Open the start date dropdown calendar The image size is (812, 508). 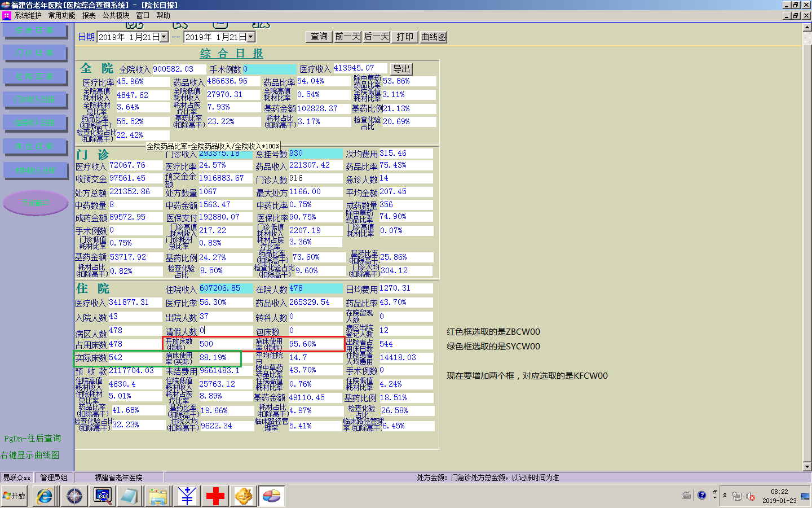click(164, 37)
